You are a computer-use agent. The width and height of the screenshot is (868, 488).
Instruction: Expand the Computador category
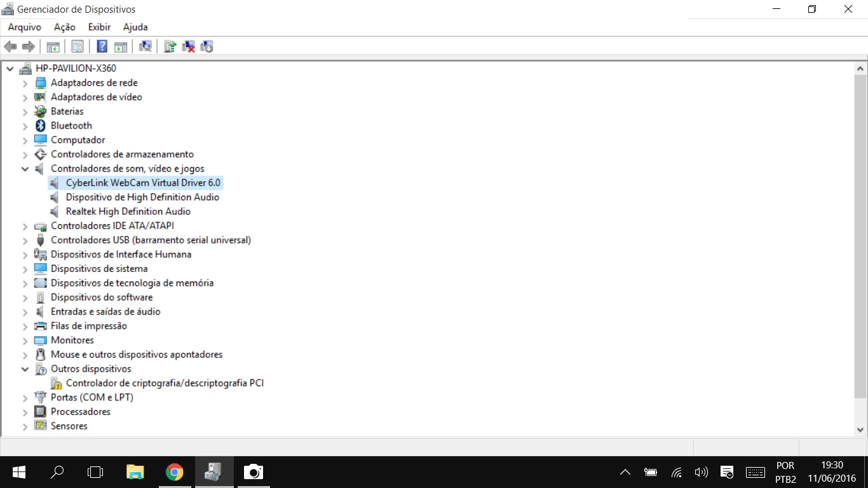click(25, 140)
